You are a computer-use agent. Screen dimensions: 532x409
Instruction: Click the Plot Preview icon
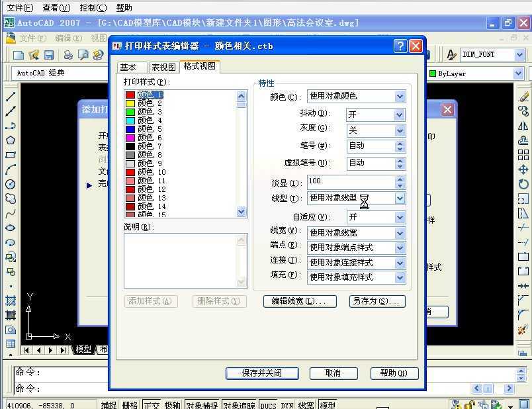(x=83, y=55)
